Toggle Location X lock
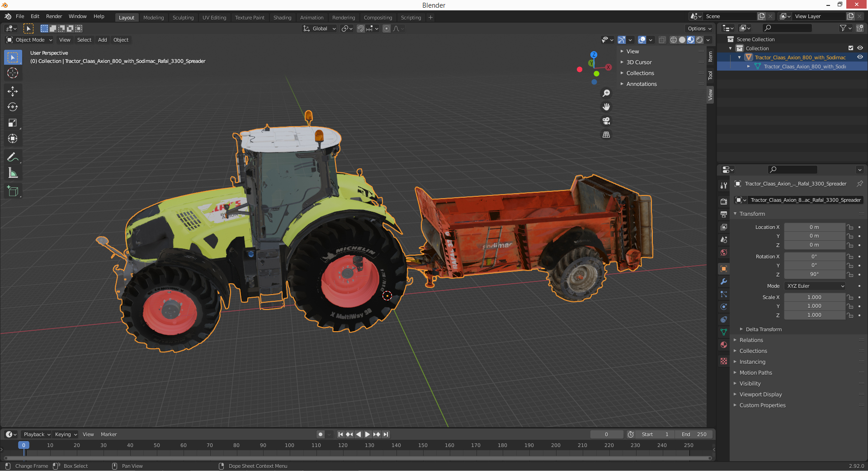The height and width of the screenshot is (471, 868). coord(850,227)
